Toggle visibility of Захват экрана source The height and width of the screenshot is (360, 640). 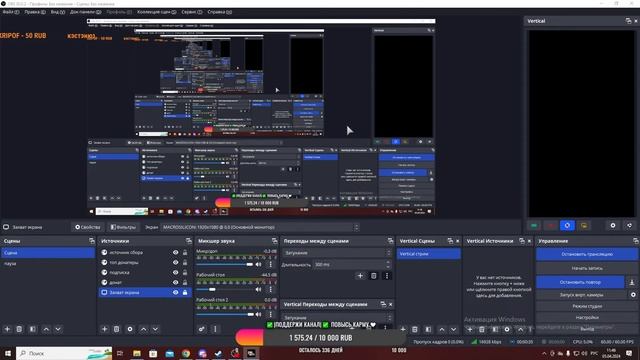coord(176,293)
